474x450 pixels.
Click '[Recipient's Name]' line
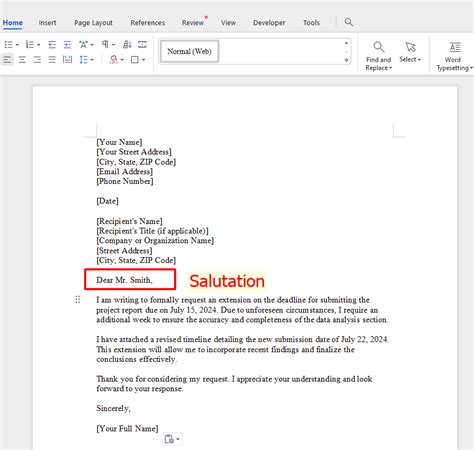click(129, 221)
